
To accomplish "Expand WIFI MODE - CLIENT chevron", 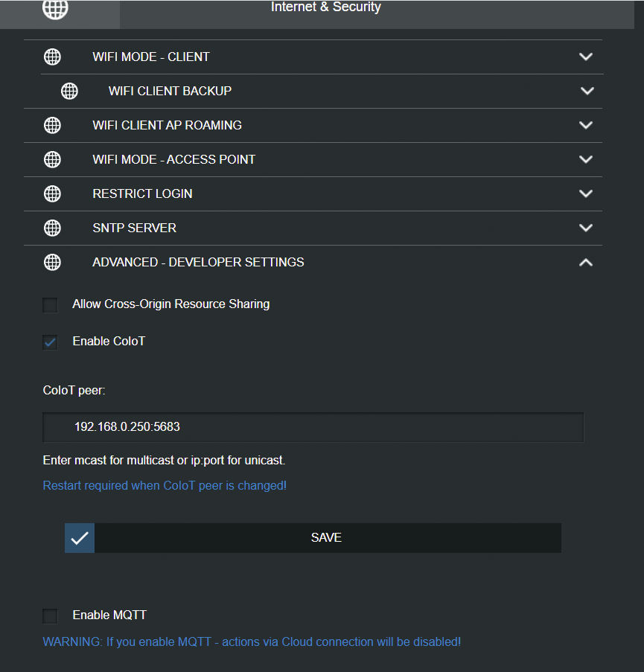I will [x=586, y=57].
